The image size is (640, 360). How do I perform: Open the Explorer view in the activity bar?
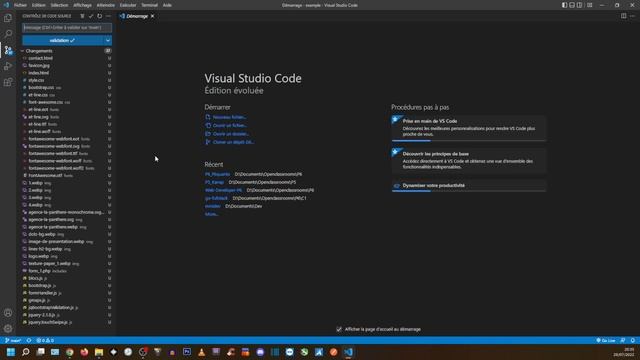(8, 18)
